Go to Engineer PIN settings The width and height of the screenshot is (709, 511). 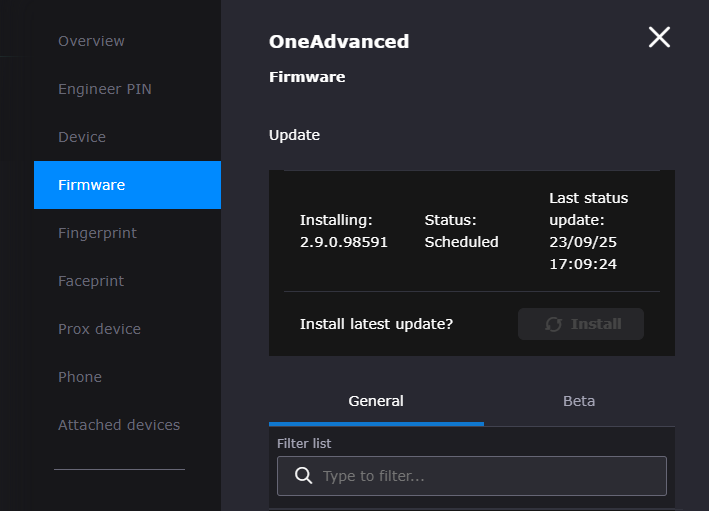[104, 89]
